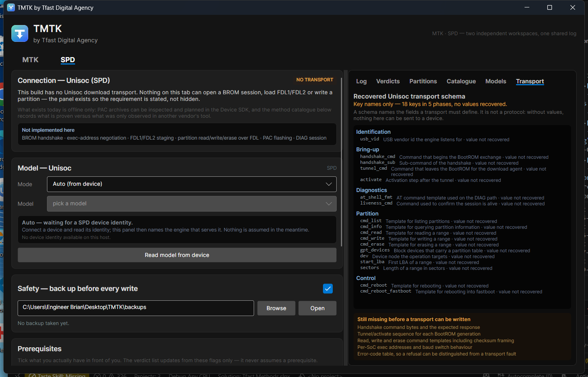Click Read model from device button

pyautogui.click(x=177, y=255)
